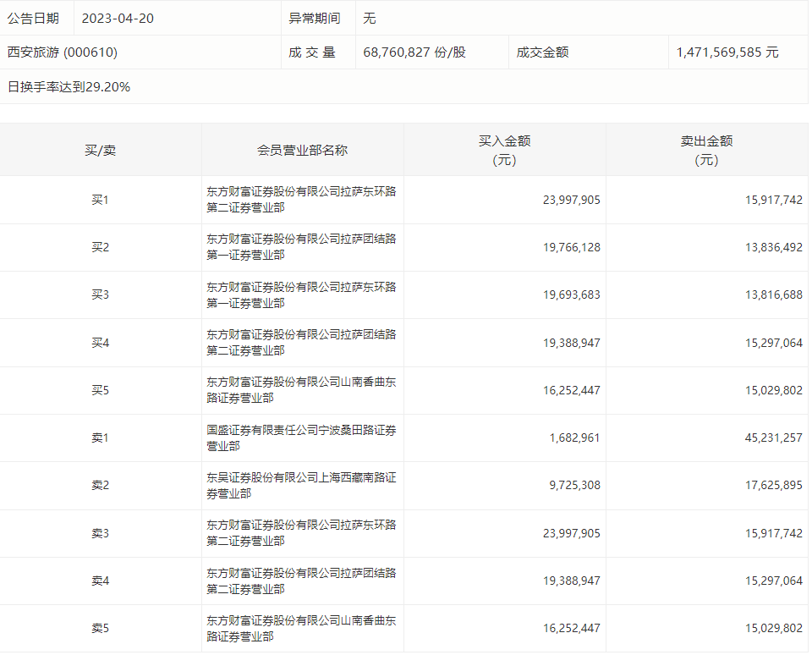Image resolution: width=812 pixels, height=655 pixels.
Task: Select the 卖3 buy amount 23,997,905
Action: (572, 533)
